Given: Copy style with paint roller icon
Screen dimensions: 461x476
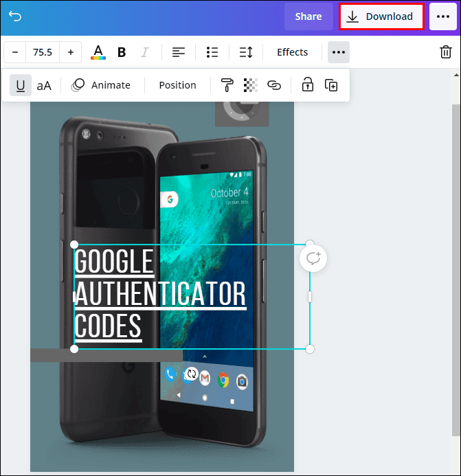Looking at the screenshot, I should click(227, 85).
